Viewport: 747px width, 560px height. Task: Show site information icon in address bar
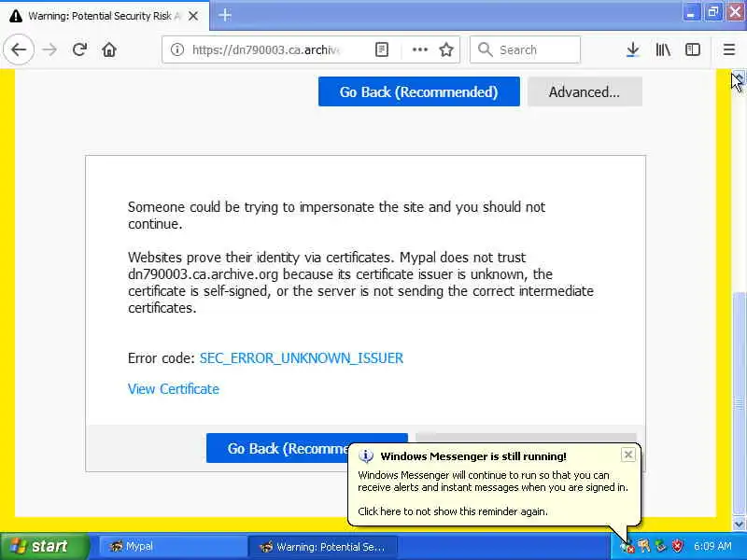click(x=177, y=49)
